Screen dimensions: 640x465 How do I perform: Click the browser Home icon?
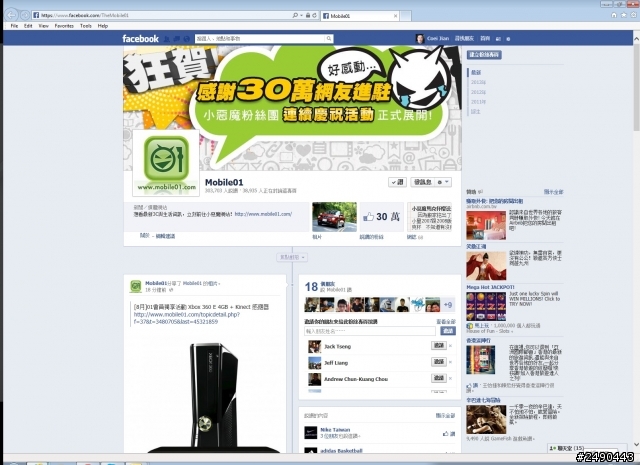point(614,15)
